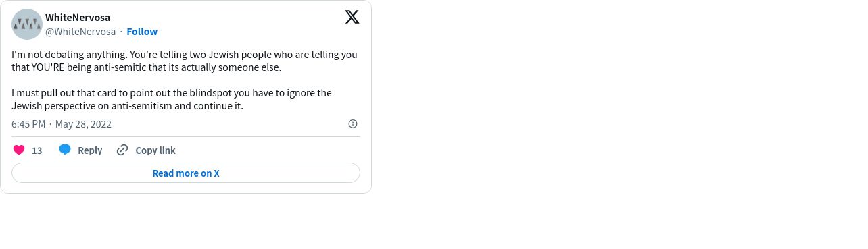868x249 pixels.
Task: Follow the @WhiteNervosa account
Action: pos(142,32)
